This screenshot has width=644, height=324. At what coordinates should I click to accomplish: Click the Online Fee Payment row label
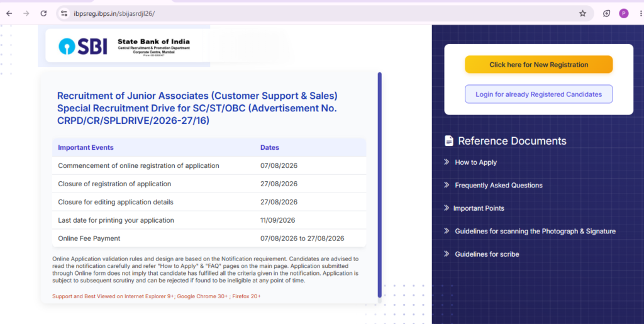[89, 238]
